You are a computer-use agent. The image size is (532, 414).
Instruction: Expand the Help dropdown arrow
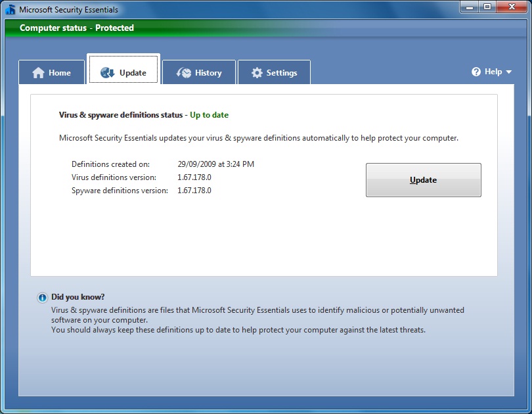(x=508, y=72)
